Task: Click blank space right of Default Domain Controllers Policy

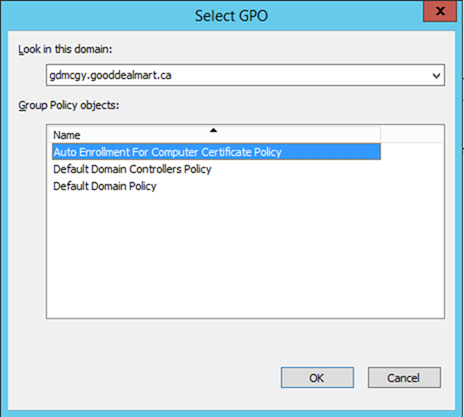Action: click(x=295, y=169)
